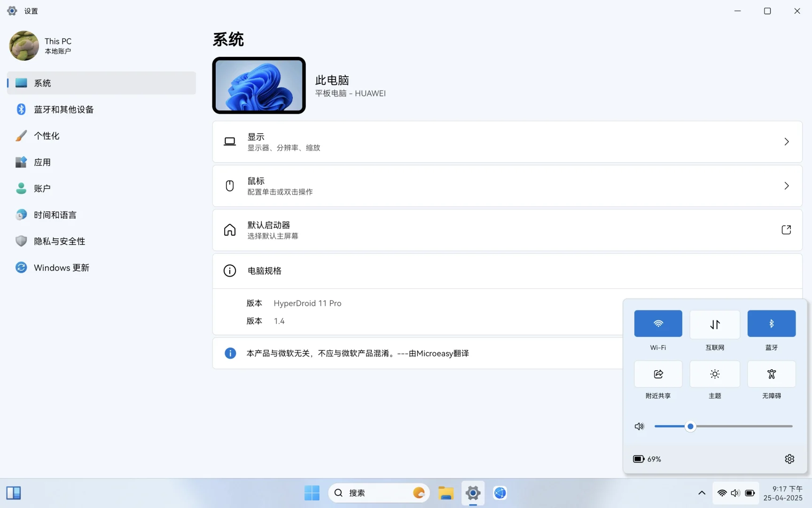Expand the 鼠标 settings row
812x508 pixels.
click(507, 186)
